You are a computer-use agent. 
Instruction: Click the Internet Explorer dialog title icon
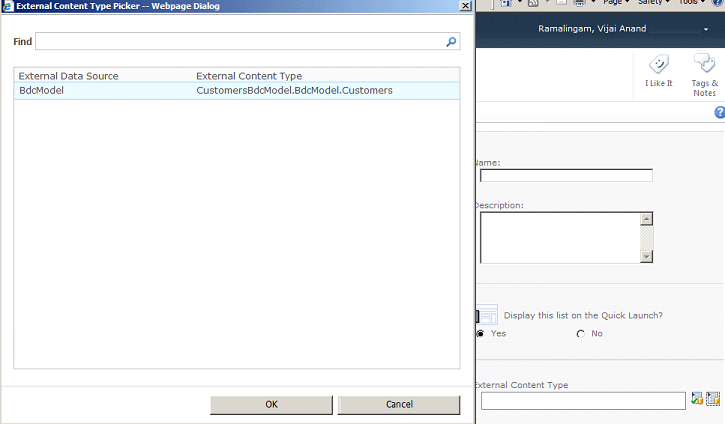pyautogui.click(x=8, y=6)
